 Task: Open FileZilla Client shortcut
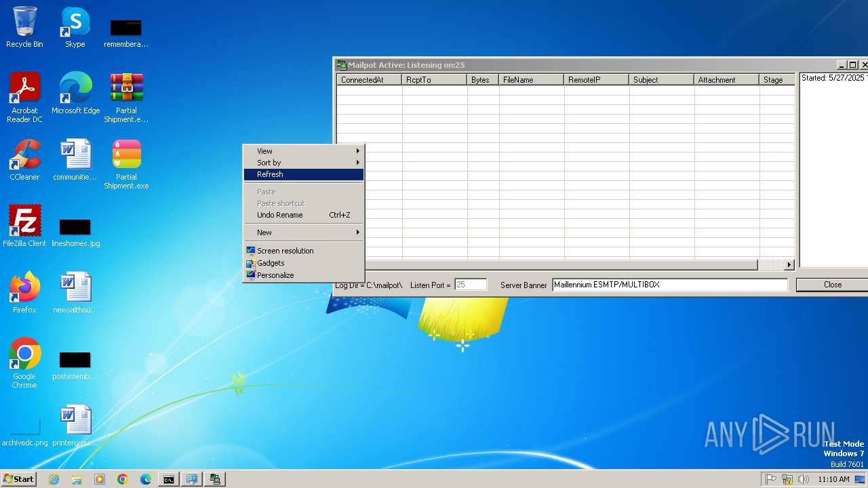click(x=24, y=226)
